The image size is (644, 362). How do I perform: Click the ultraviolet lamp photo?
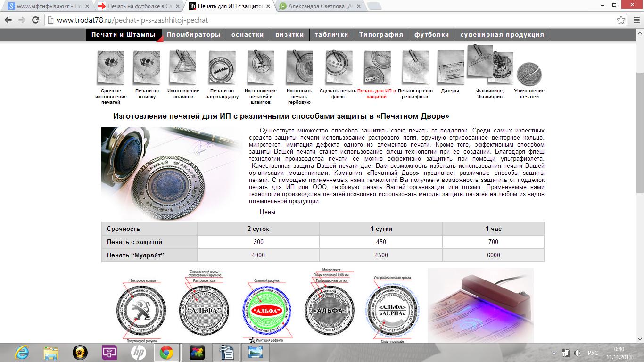click(x=480, y=305)
